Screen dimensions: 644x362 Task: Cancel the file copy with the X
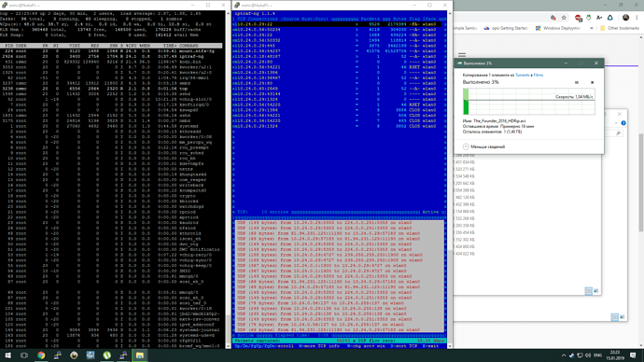coord(592,82)
